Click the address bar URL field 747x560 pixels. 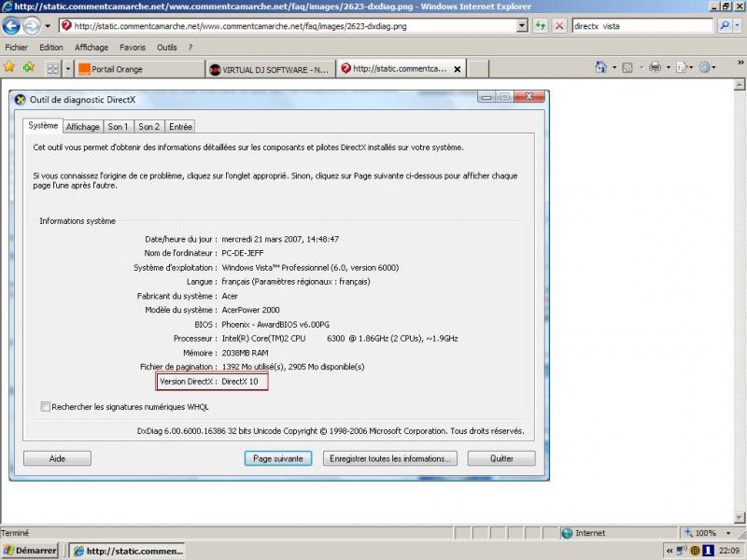[289, 26]
